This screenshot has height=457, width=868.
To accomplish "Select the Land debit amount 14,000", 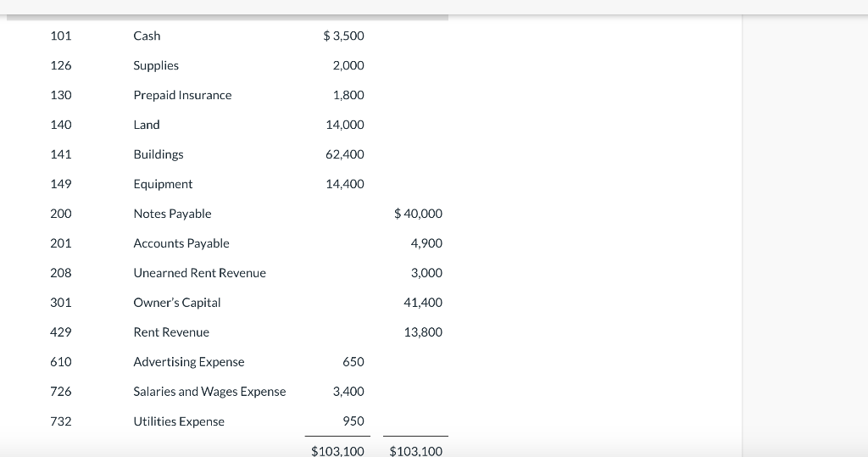I will 345,125.
